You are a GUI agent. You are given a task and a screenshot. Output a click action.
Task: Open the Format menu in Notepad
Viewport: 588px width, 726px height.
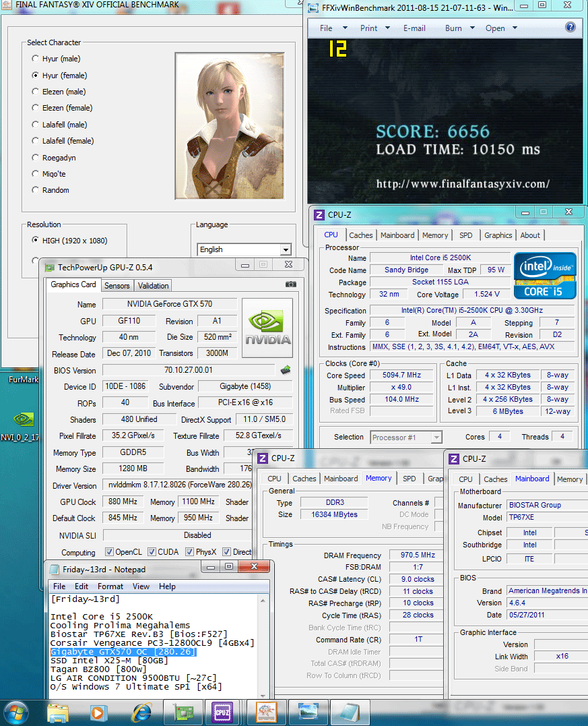(110, 586)
